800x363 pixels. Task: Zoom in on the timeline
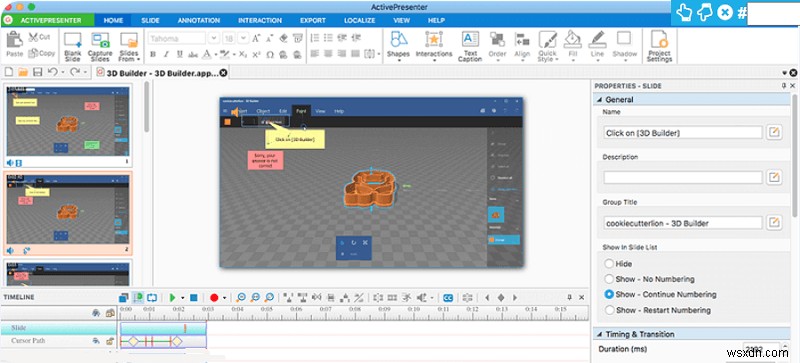pyautogui.click(x=241, y=298)
